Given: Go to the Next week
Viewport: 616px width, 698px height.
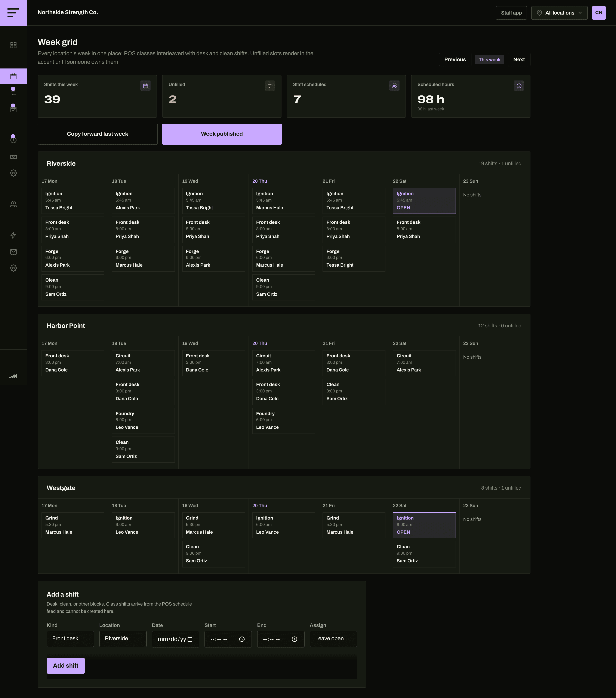Looking at the screenshot, I should click(x=519, y=59).
